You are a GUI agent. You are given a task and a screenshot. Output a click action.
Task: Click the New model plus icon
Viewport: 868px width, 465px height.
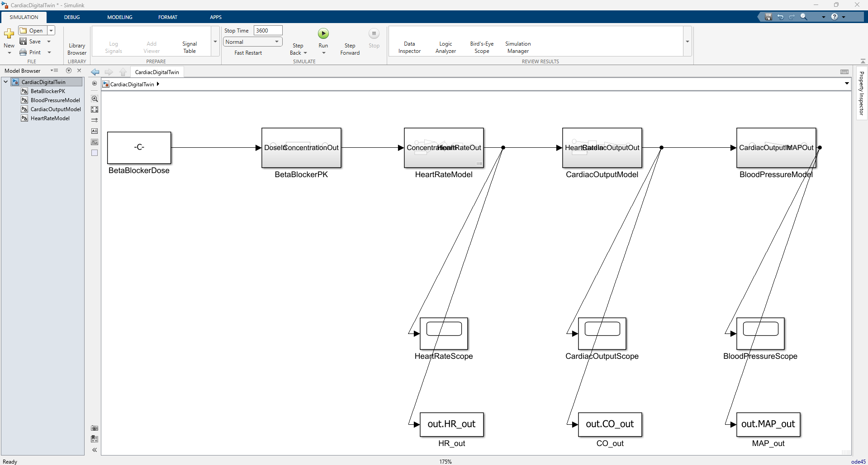click(9, 34)
